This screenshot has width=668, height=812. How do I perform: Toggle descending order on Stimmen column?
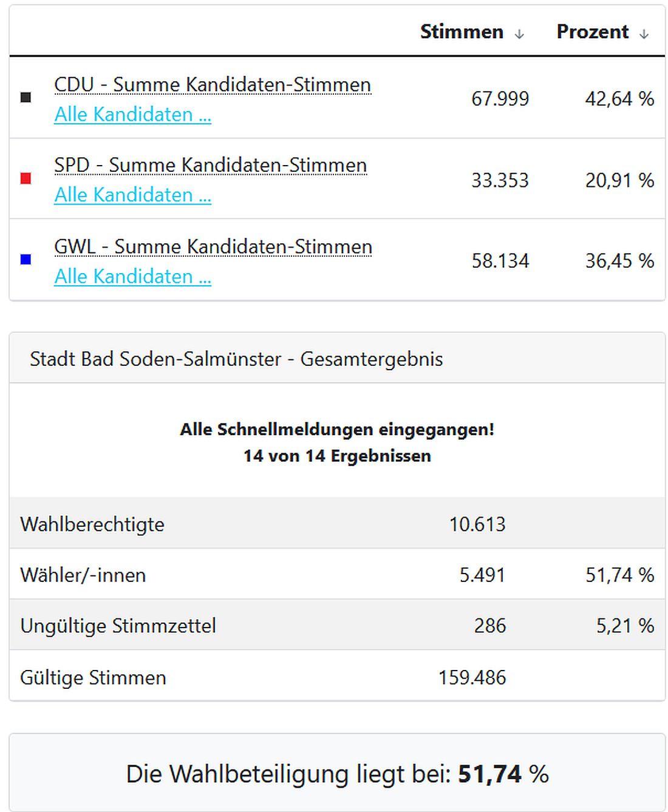(520, 33)
